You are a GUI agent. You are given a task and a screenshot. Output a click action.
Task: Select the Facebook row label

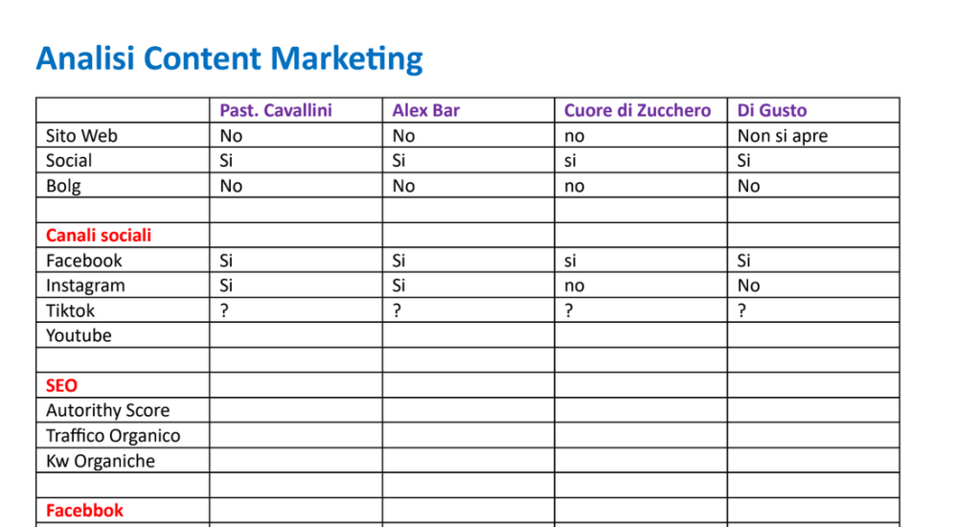coord(84,260)
